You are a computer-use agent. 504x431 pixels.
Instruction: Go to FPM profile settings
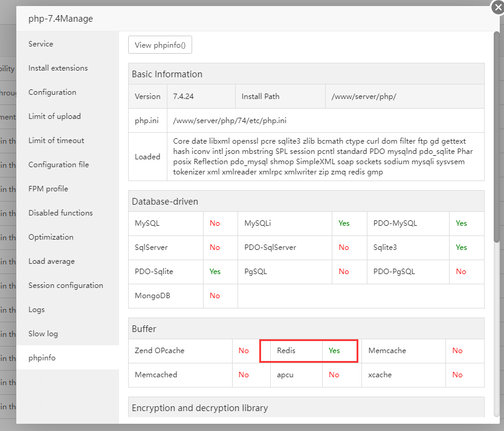tap(48, 189)
